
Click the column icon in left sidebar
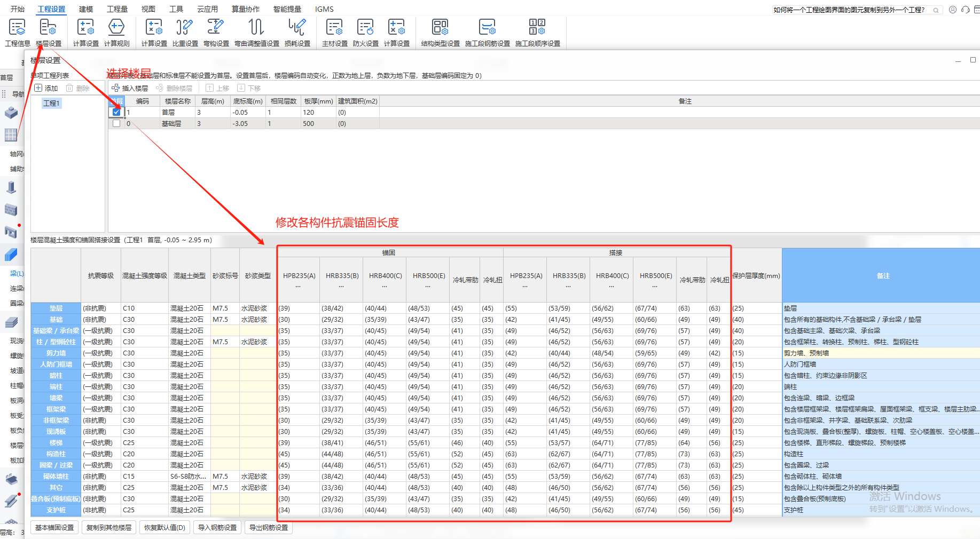[x=11, y=187]
